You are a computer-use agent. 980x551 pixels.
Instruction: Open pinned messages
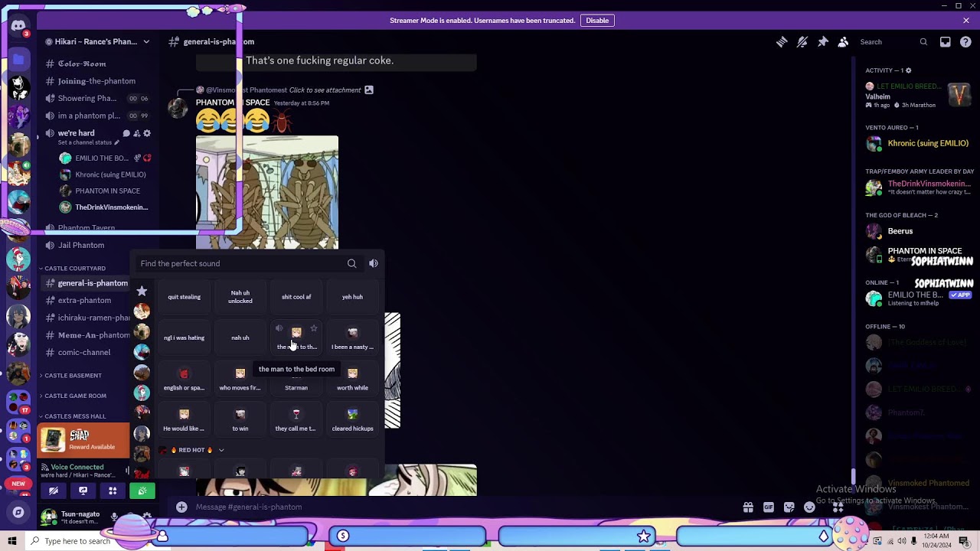click(x=823, y=42)
